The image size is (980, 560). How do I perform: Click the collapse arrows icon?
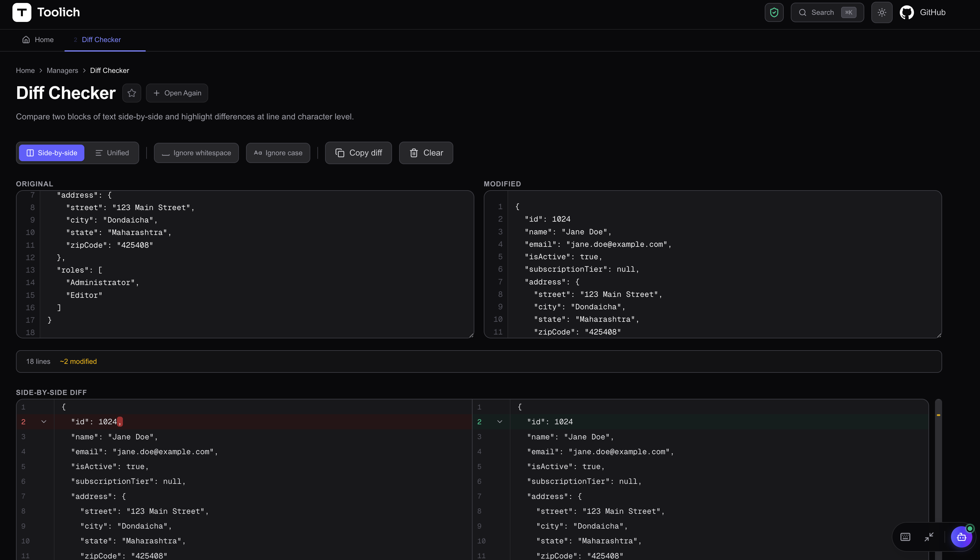tap(929, 537)
